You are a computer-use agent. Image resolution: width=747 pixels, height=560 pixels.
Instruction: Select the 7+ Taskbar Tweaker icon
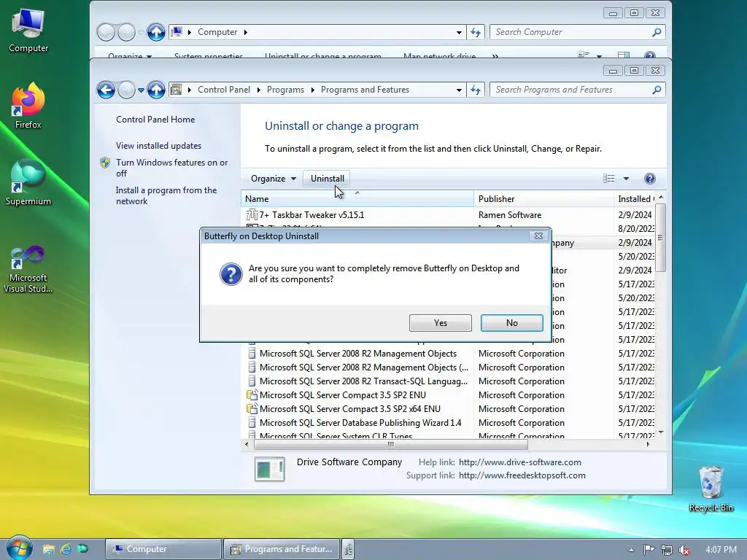[x=252, y=215]
